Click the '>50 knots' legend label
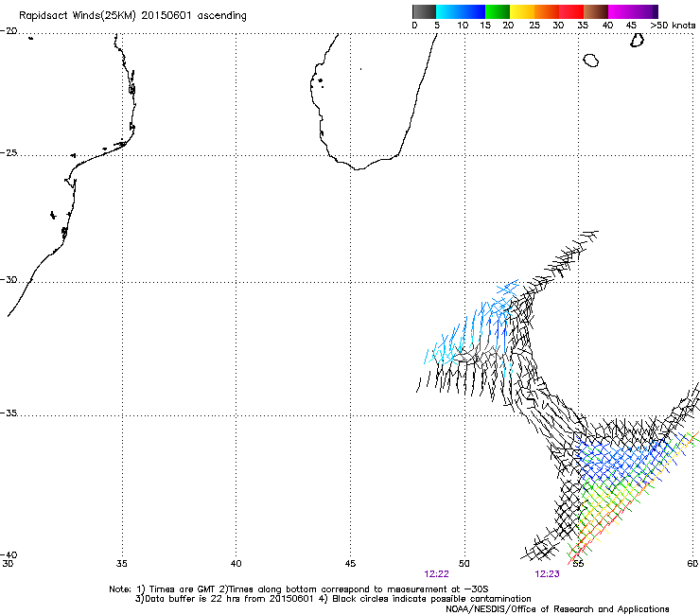 pyautogui.click(x=673, y=26)
